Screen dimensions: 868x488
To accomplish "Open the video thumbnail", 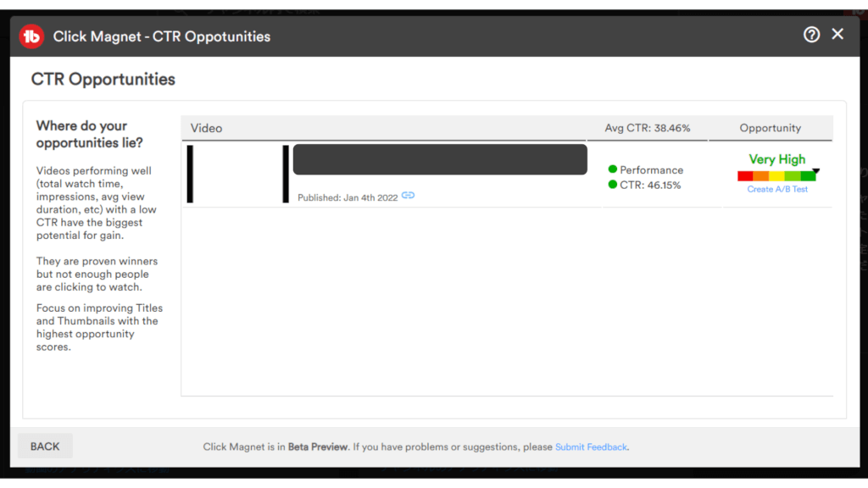I will [237, 174].
